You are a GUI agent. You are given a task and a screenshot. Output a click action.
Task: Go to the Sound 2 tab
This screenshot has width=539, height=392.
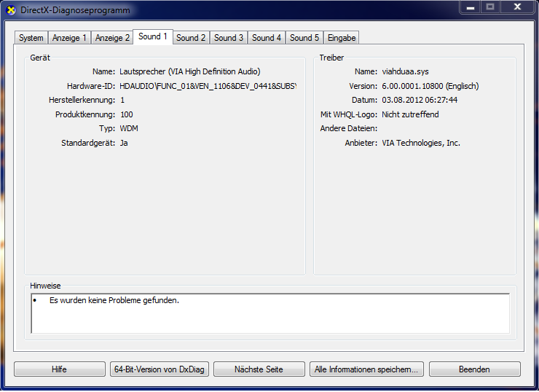coord(191,38)
